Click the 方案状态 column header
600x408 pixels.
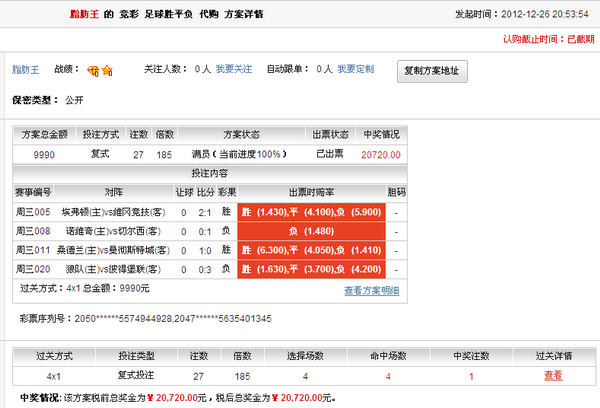[241, 135]
